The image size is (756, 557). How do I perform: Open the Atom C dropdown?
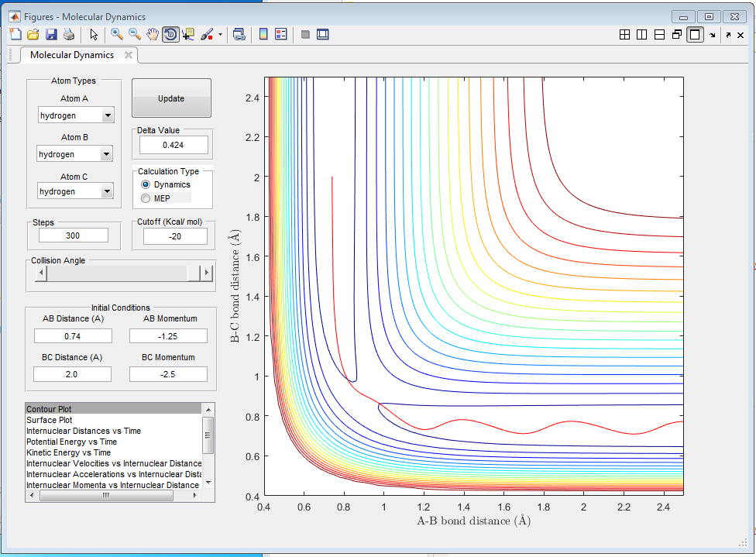click(x=108, y=191)
